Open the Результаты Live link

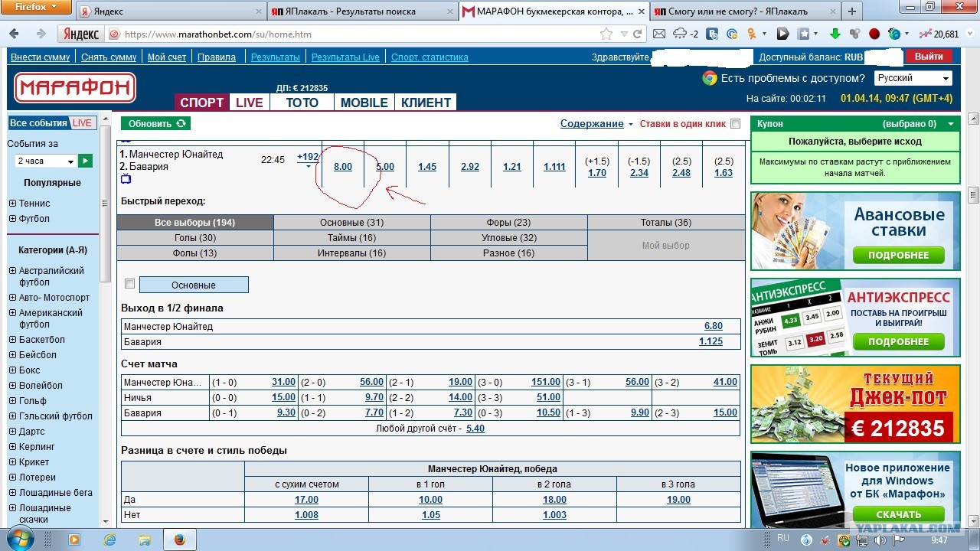[345, 57]
